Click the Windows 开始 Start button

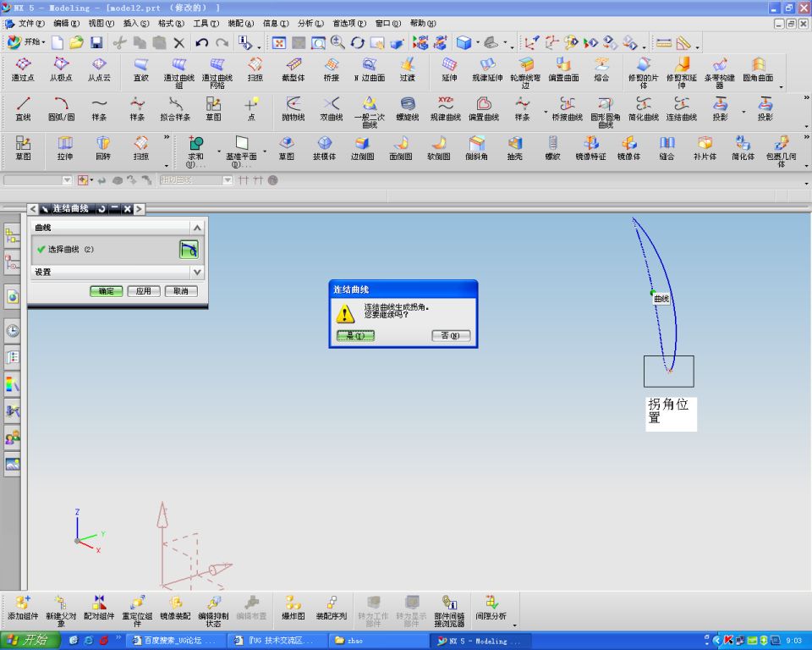(30, 640)
